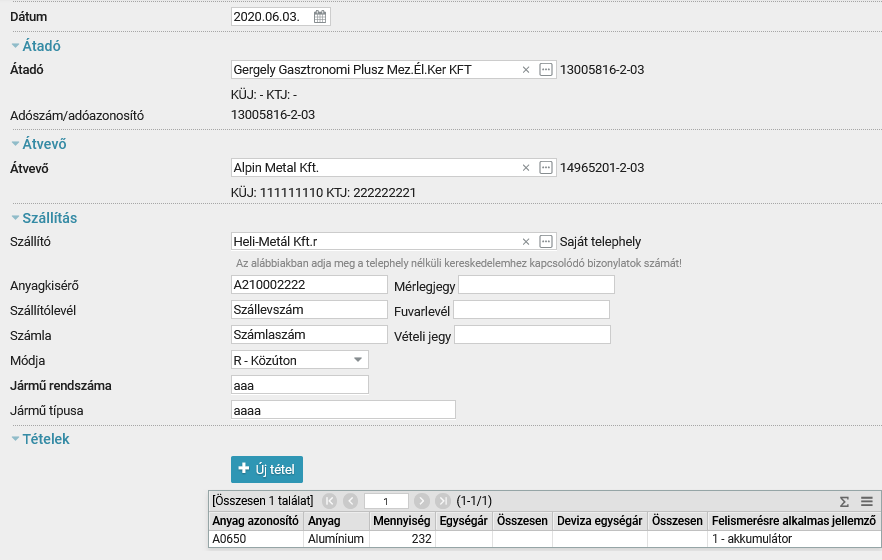Screen dimensions: 882x560
Task: Sort by Egységár column header
Action: pos(464,521)
